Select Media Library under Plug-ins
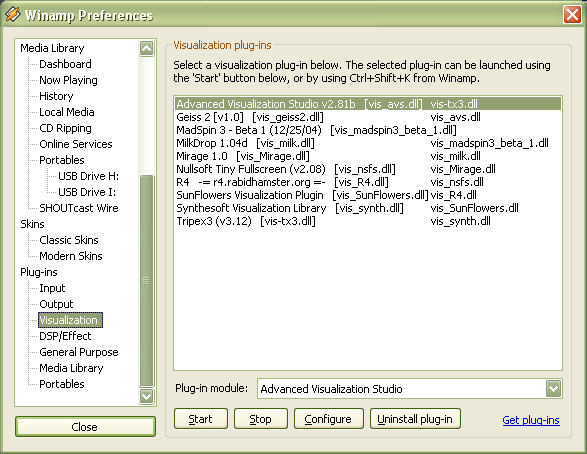The image size is (587, 454). point(71,368)
